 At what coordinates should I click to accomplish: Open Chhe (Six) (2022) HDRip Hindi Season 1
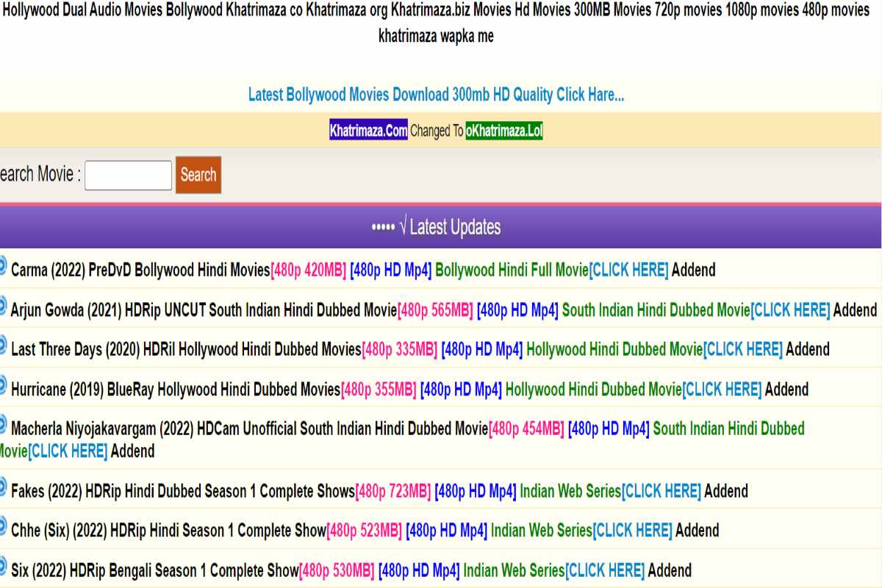[x=168, y=531]
